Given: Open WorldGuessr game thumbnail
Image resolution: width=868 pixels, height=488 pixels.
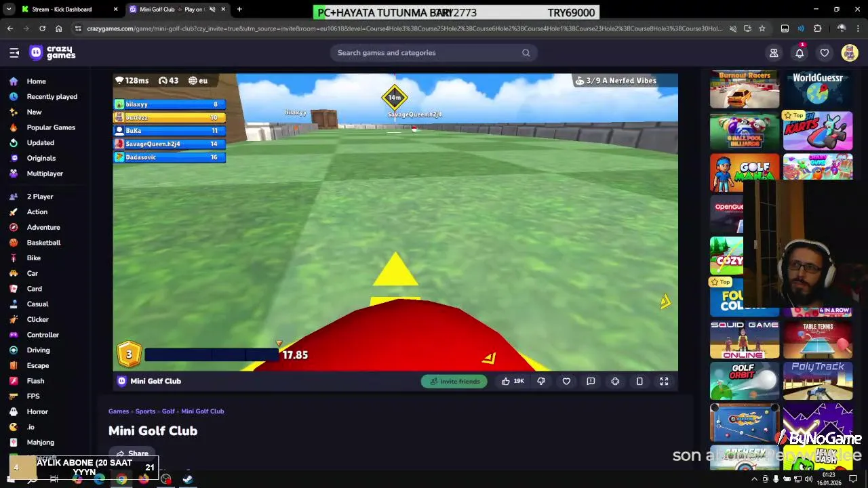Looking at the screenshot, I should tap(818, 89).
